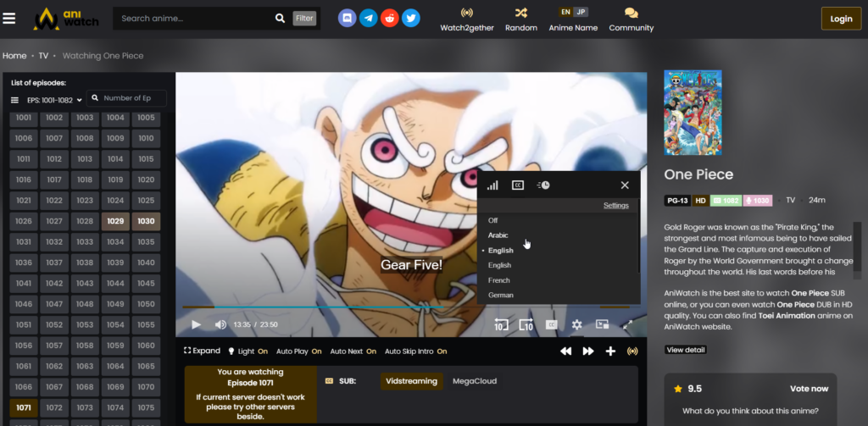Click the One Piece poster thumbnail
868x426 pixels.
point(693,113)
